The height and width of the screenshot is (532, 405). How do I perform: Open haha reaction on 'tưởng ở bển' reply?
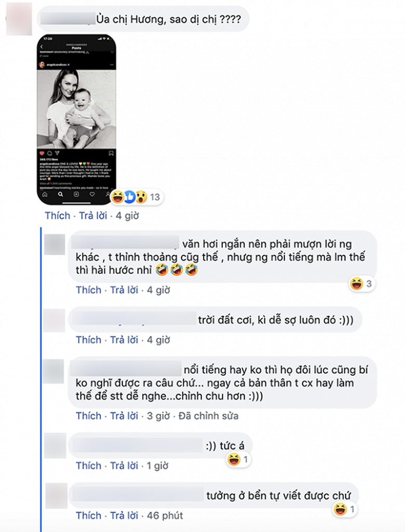(x=345, y=509)
